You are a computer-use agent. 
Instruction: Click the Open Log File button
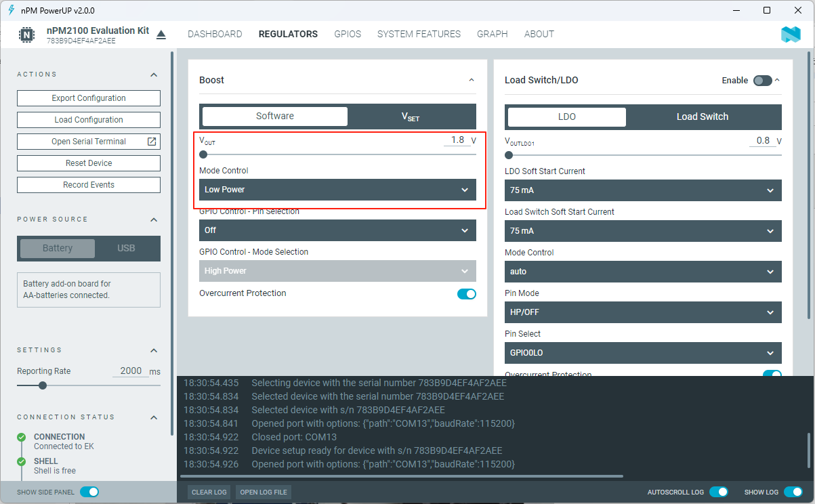click(x=264, y=492)
